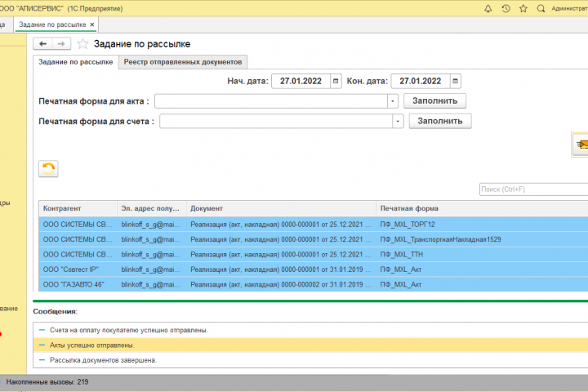Sort by Документ column header

[x=281, y=208]
